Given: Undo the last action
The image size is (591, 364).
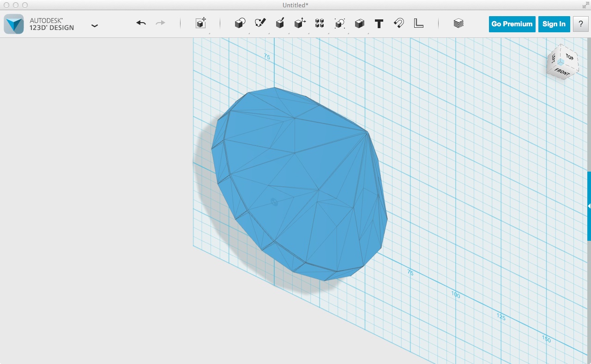Looking at the screenshot, I should [x=141, y=23].
